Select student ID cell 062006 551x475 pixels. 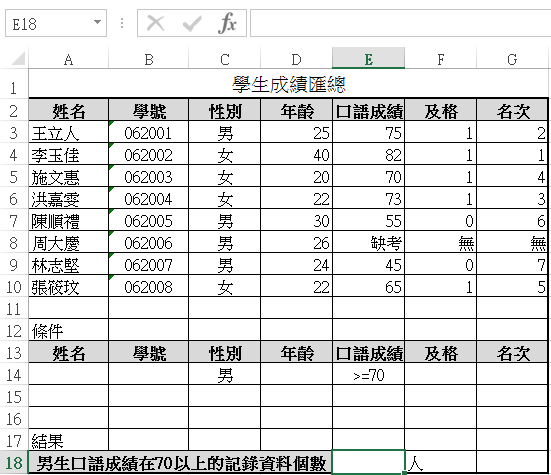[149, 242]
